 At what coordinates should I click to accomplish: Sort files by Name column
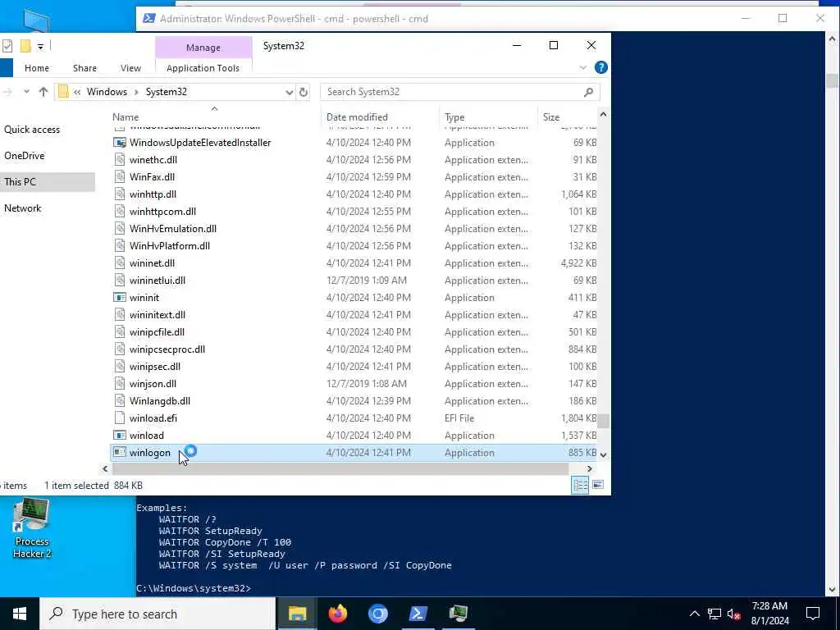point(214,116)
